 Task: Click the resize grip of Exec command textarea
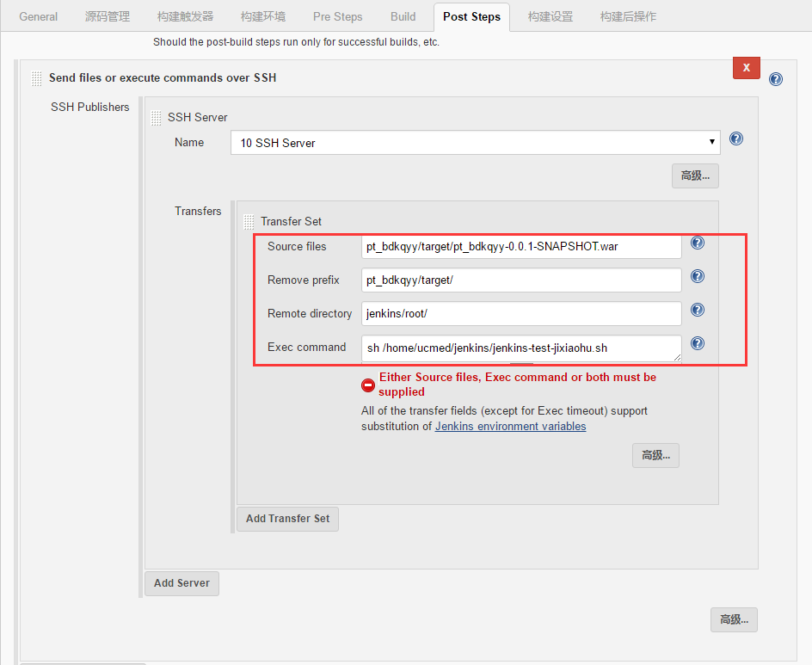677,357
